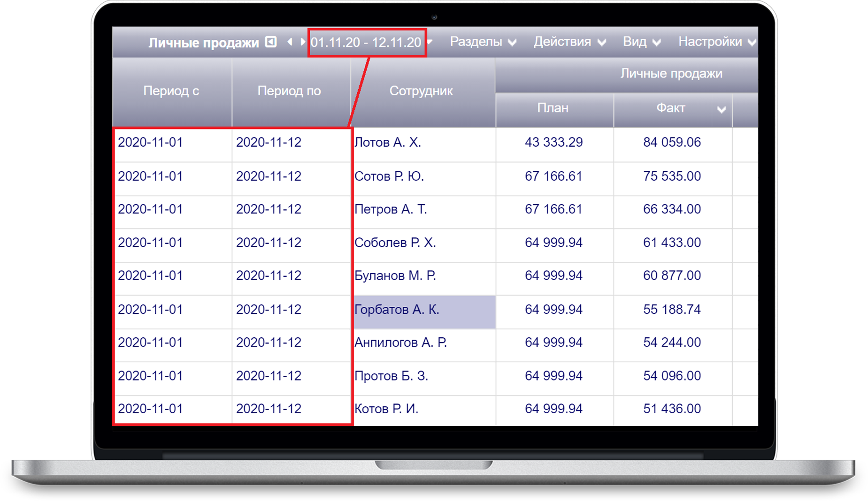Open the date range dropdown arrow
The width and height of the screenshot is (868, 501).
430,42
